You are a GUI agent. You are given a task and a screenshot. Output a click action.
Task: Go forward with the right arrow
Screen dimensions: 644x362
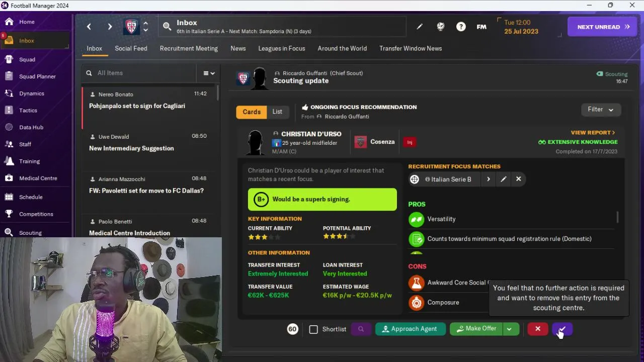coord(110,27)
